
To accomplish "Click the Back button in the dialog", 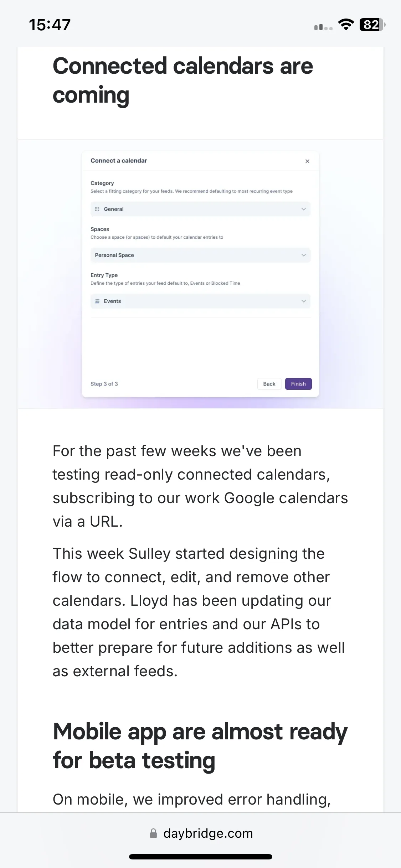I will click(x=269, y=384).
